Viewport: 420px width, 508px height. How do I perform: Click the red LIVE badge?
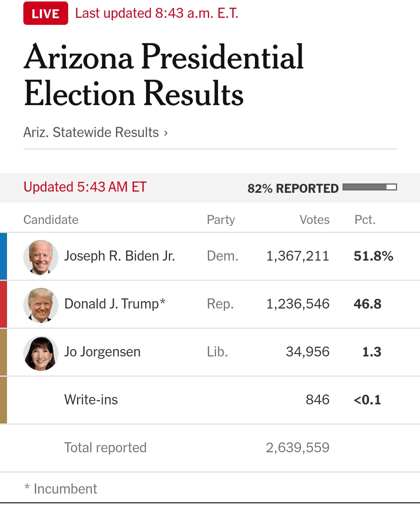pyautogui.click(x=46, y=14)
